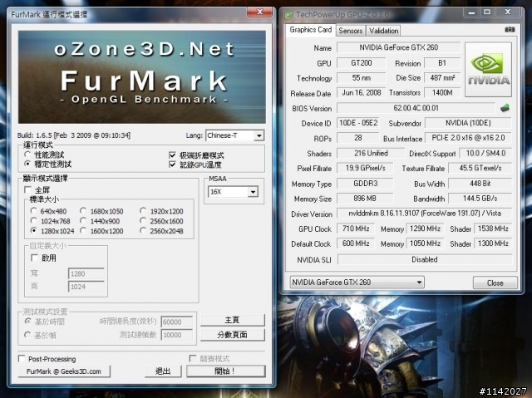The width and height of the screenshot is (532, 398).
Task: Click the Memory Size value 896 MB
Action: pyautogui.click(x=365, y=199)
